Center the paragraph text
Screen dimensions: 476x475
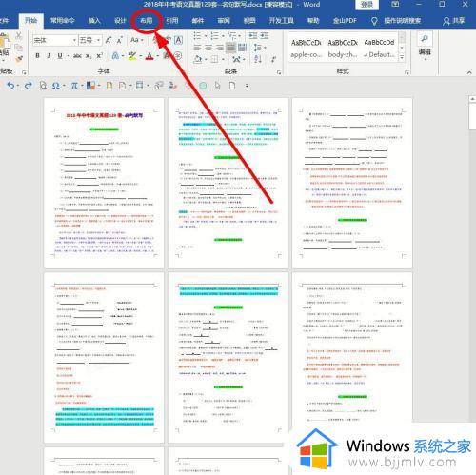click(208, 48)
